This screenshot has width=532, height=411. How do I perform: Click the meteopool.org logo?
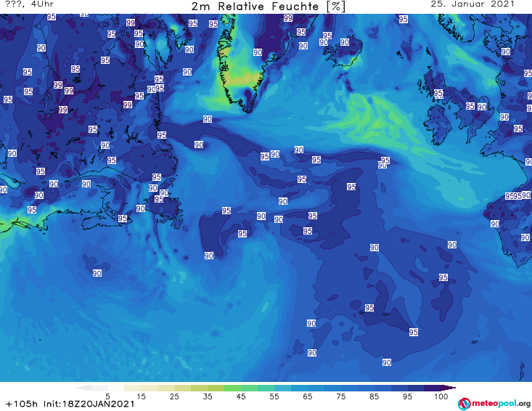click(x=494, y=404)
